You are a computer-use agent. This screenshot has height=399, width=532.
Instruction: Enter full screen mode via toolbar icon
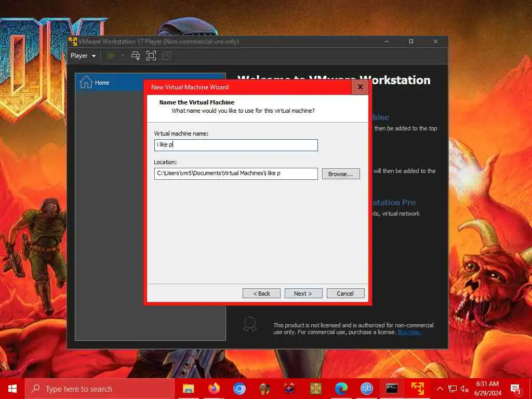click(x=151, y=56)
